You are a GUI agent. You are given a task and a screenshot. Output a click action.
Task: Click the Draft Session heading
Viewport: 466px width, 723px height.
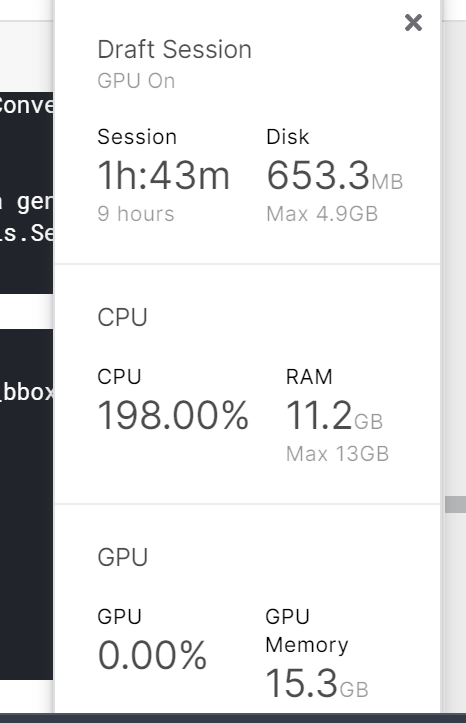coord(174,49)
